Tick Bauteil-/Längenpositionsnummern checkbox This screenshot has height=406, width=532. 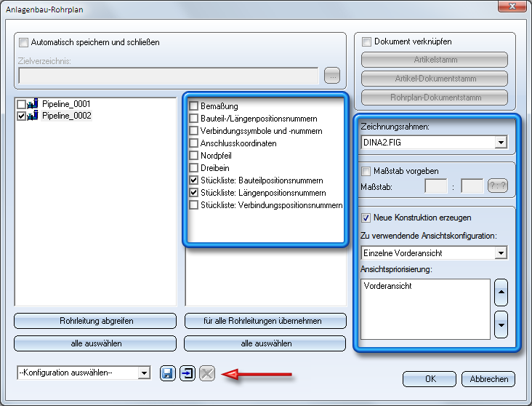pos(194,118)
